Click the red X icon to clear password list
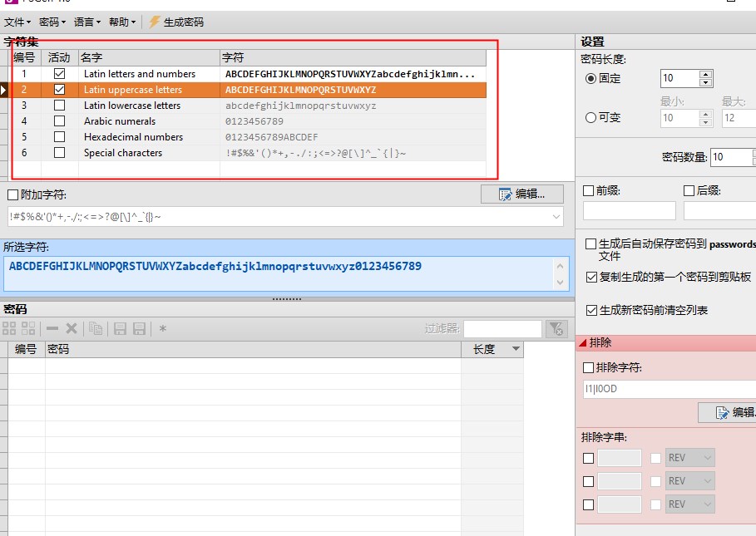This screenshot has height=536, width=756. click(x=72, y=327)
